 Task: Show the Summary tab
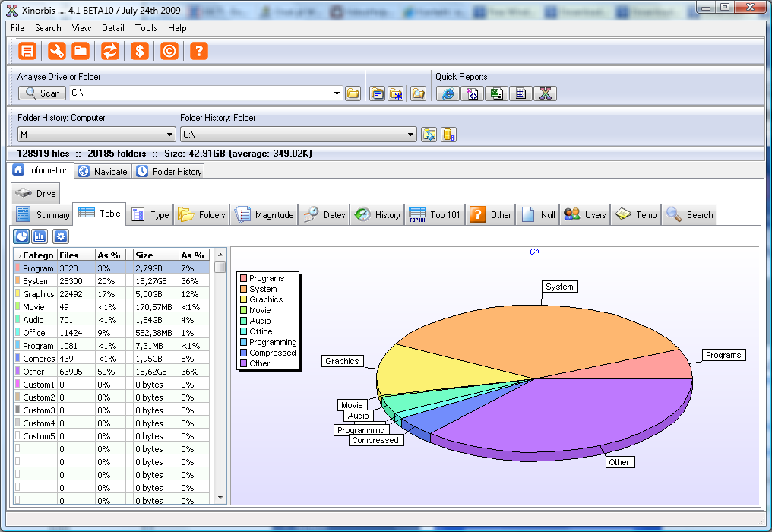[x=43, y=215]
